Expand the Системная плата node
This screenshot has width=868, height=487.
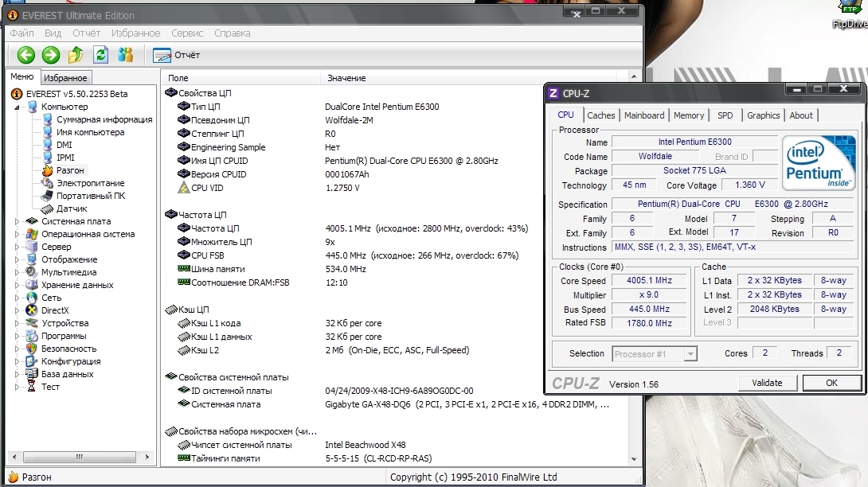(x=17, y=221)
